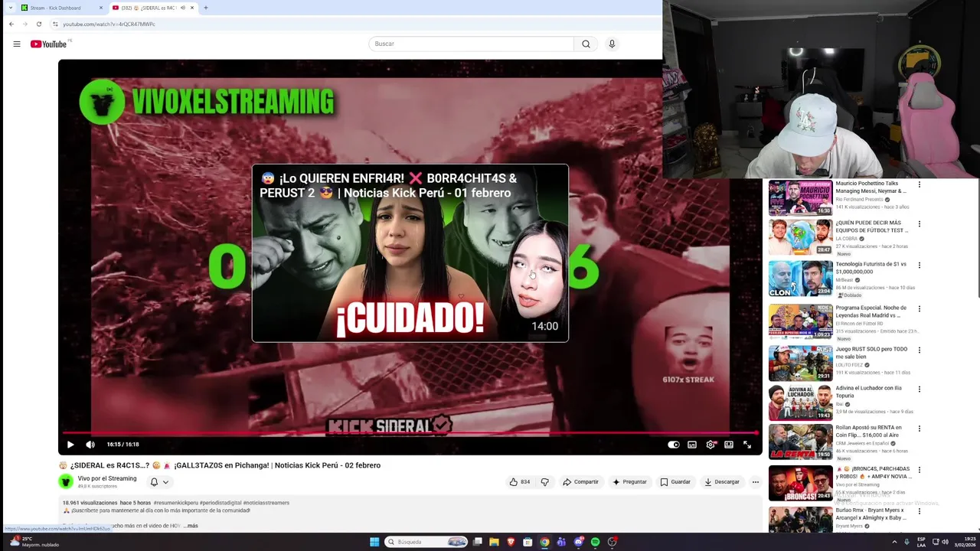Reload the current page

39,24
